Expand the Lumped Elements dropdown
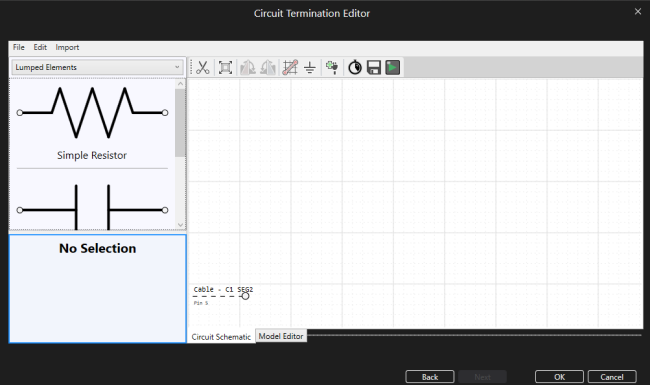 coord(97,67)
